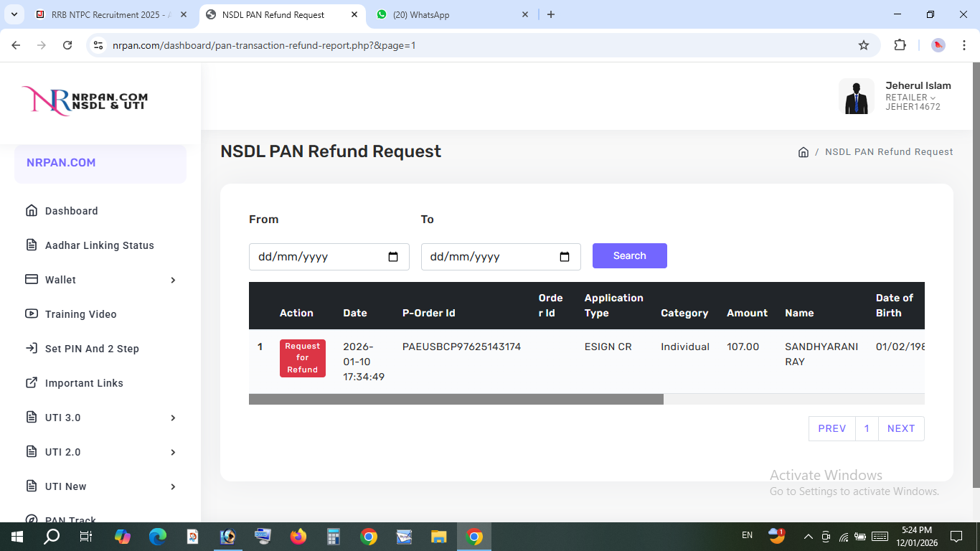Click the user profile avatar image
The image size is (980, 551).
click(x=856, y=97)
